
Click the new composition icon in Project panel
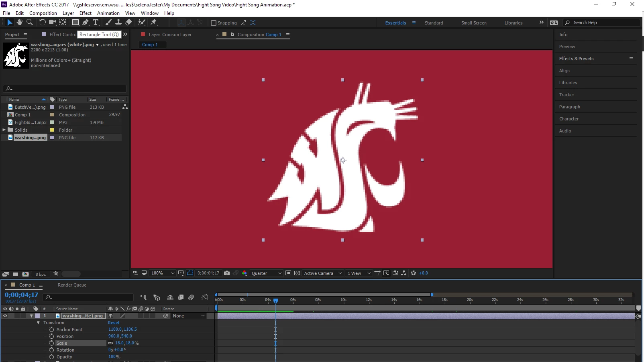click(x=25, y=274)
